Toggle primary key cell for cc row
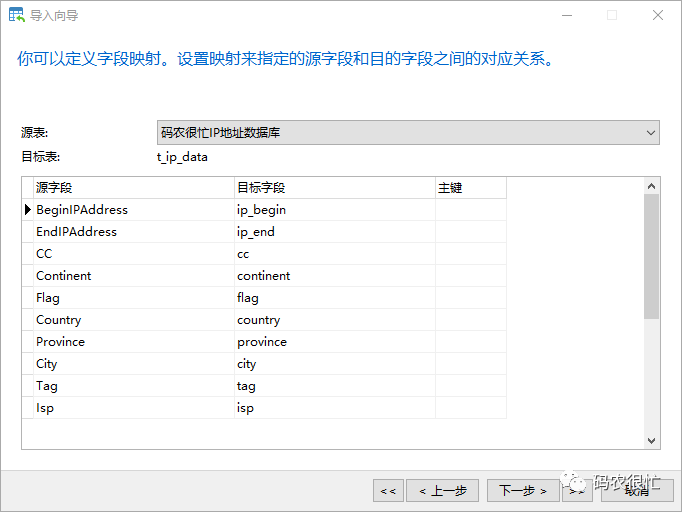This screenshot has height=512, width=682. coord(471,254)
